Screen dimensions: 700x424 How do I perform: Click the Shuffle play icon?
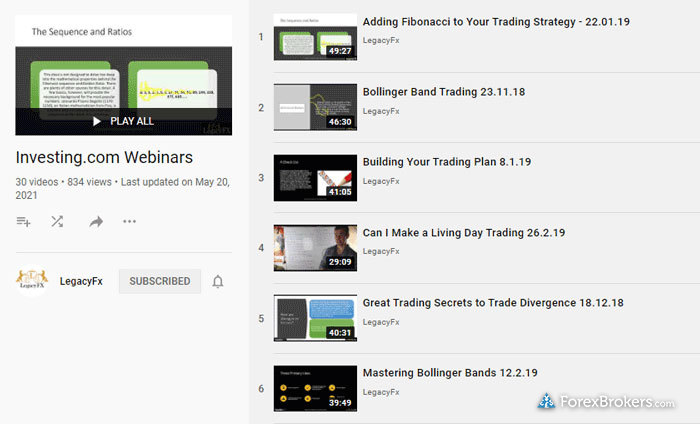click(57, 221)
